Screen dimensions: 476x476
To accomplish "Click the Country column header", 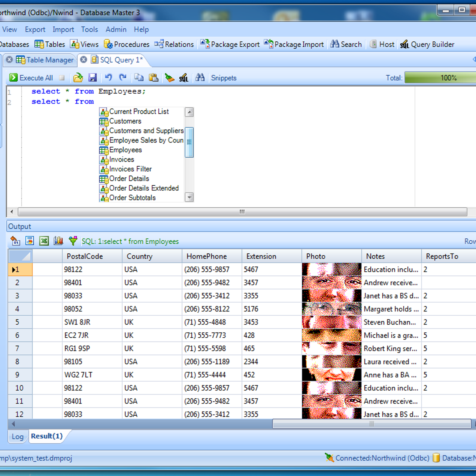I will [152, 256].
